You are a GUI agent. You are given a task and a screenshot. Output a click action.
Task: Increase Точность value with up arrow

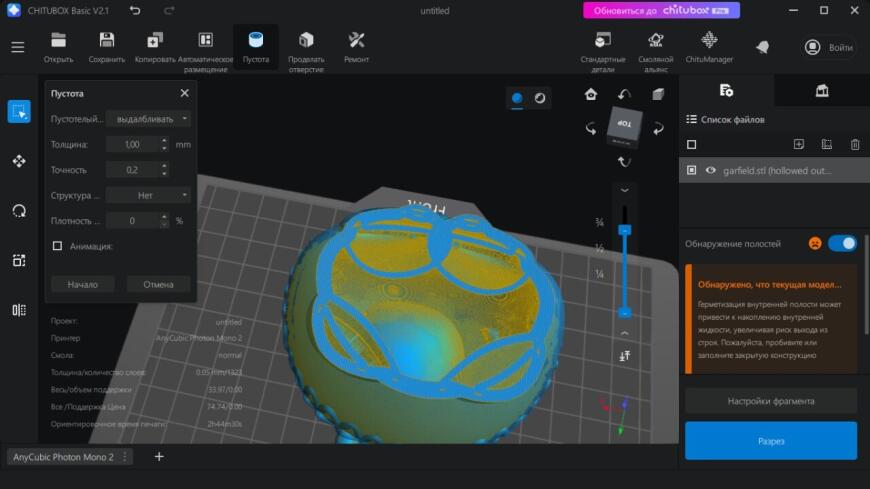(164, 166)
